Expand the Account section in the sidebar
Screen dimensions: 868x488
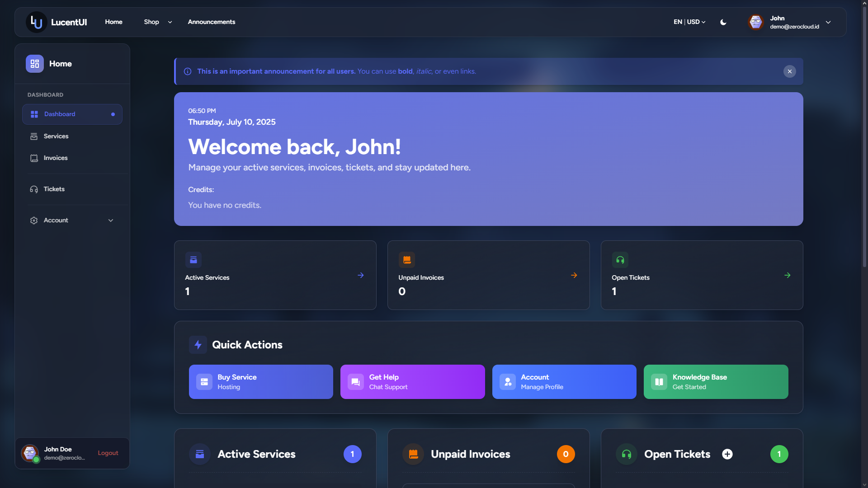click(x=72, y=220)
